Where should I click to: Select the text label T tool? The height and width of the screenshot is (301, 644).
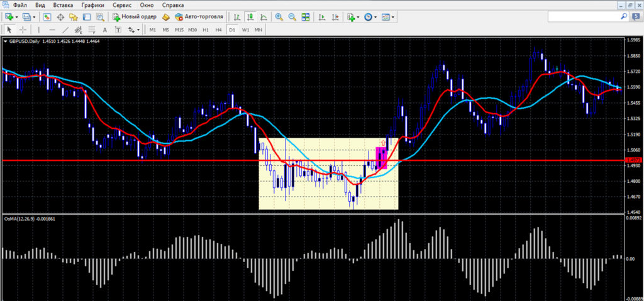tap(118, 30)
